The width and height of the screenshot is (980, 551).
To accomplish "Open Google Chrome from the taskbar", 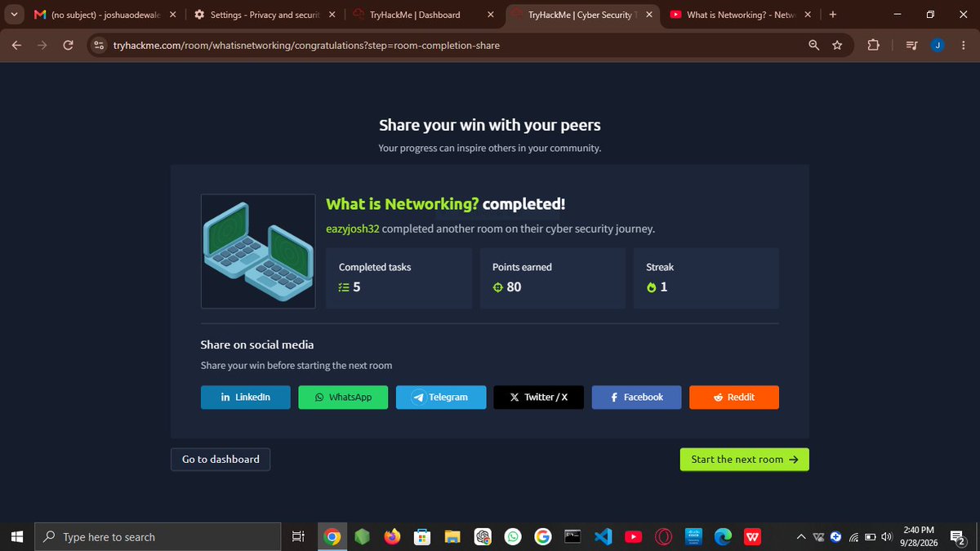I will click(x=332, y=536).
